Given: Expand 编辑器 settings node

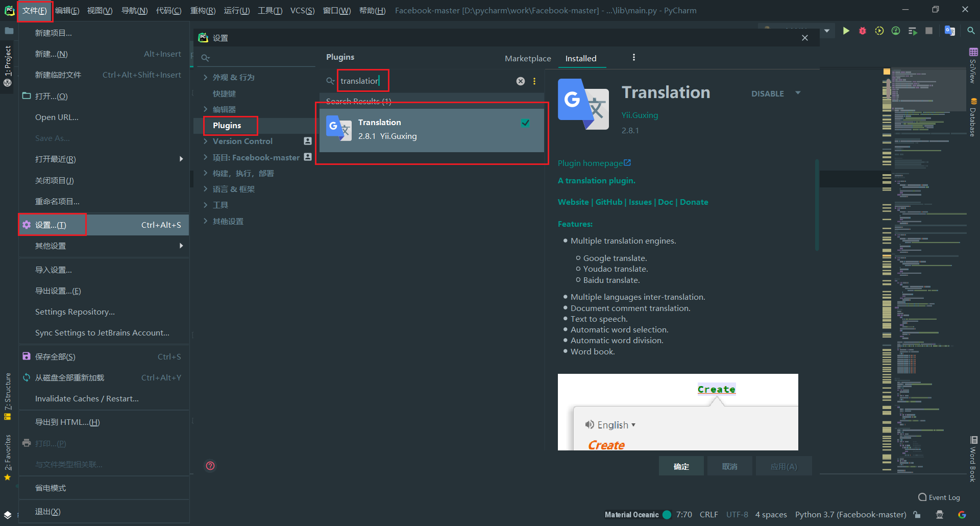Looking at the screenshot, I should (x=205, y=109).
